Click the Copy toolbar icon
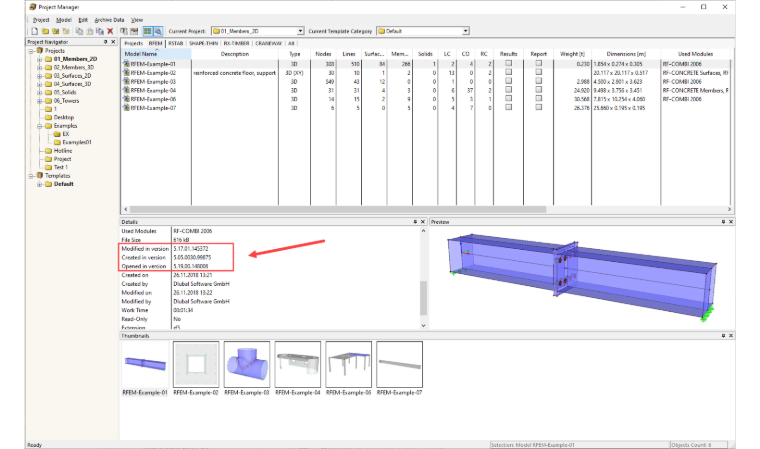 [79, 31]
